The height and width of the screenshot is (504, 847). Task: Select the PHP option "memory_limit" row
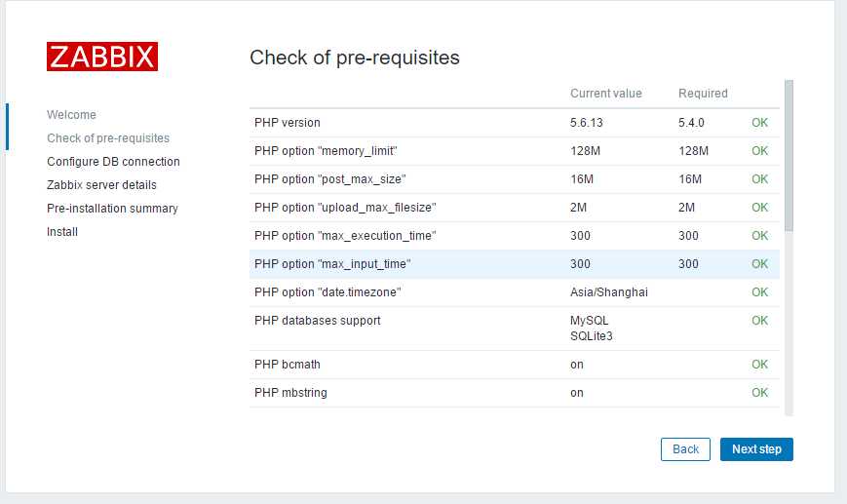coord(515,151)
